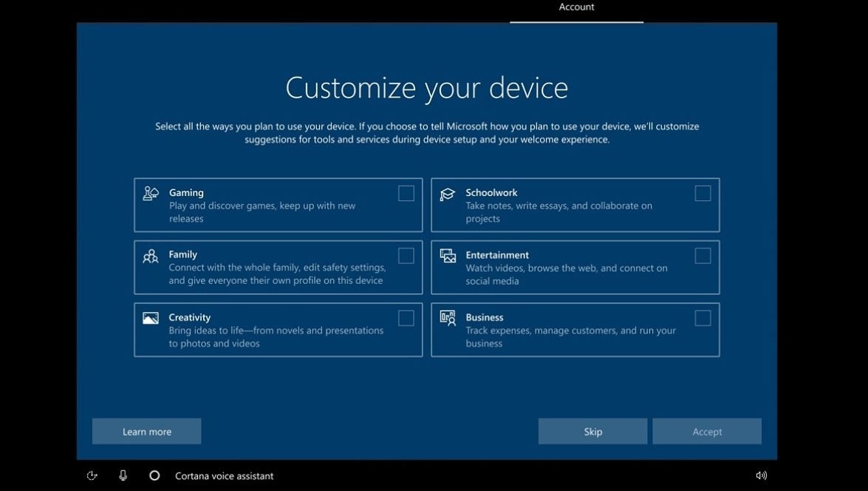Image resolution: width=868 pixels, height=491 pixels.
Task: Click the Learn more button
Action: 146,431
